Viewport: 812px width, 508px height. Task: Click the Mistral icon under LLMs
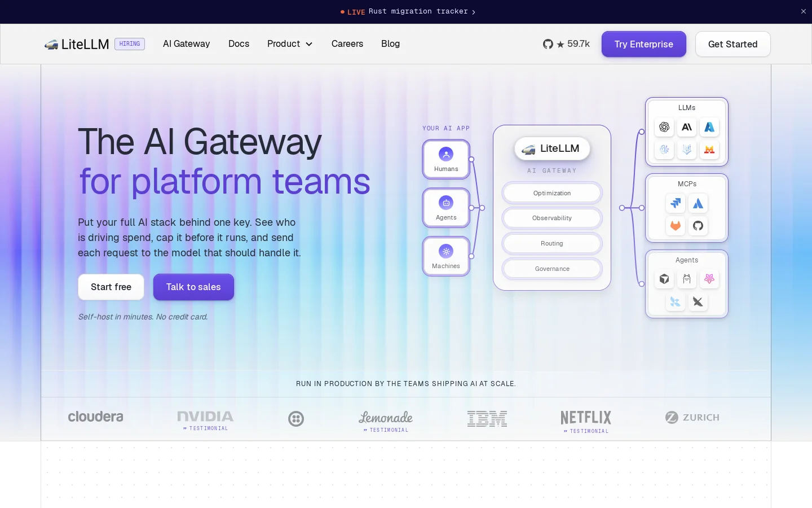709,150
